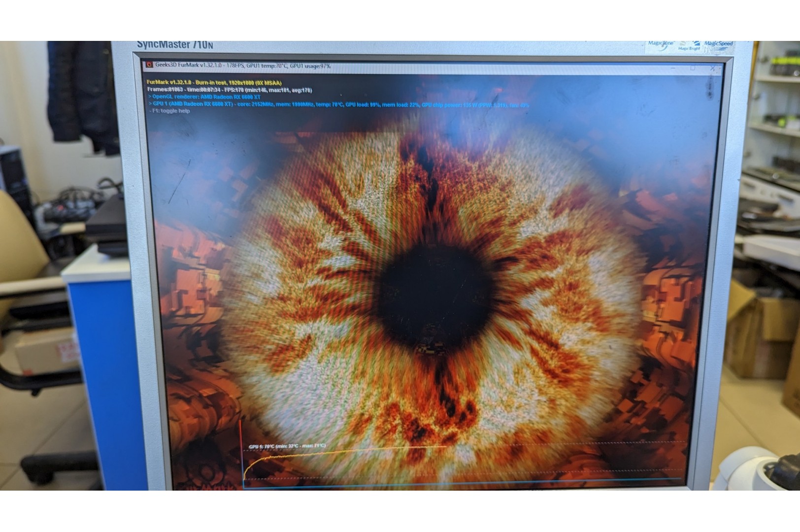Click the 'GPU 1 (AMD Radeon RX 6600 XT)' line
The image size is (800, 532).
point(339,104)
